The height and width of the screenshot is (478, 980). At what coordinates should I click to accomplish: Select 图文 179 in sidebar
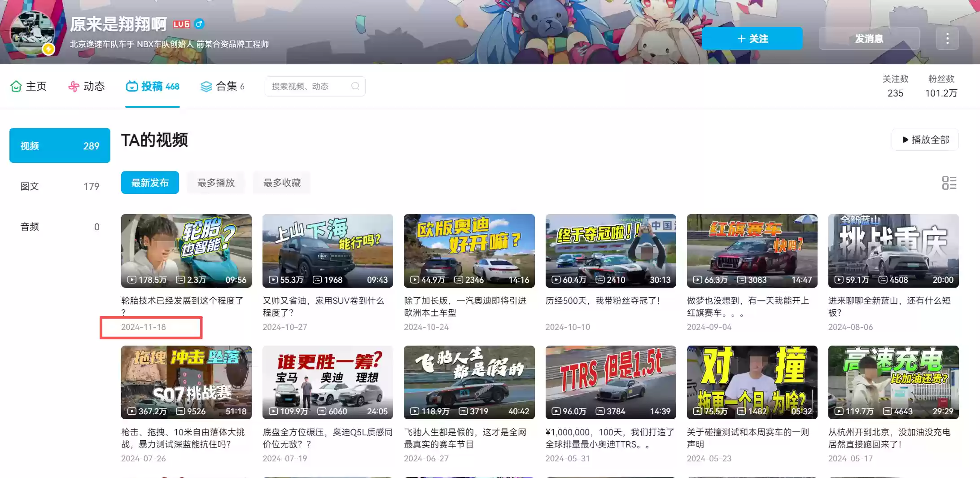[x=59, y=186]
